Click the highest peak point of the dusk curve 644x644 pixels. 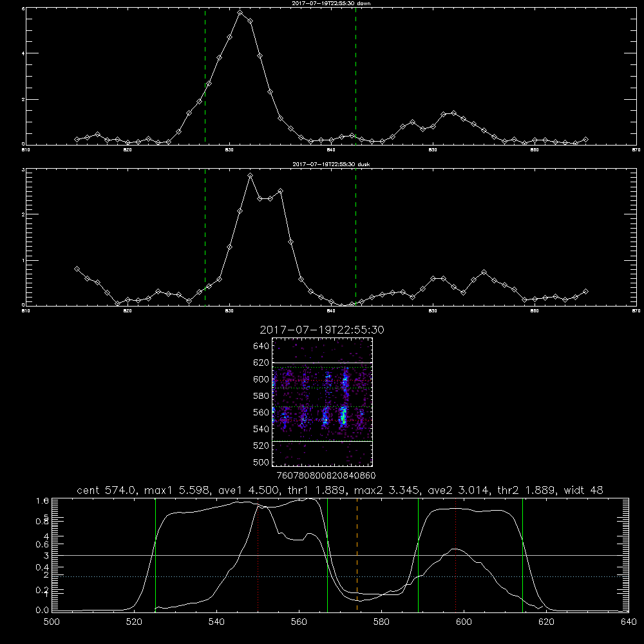(250, 176)
